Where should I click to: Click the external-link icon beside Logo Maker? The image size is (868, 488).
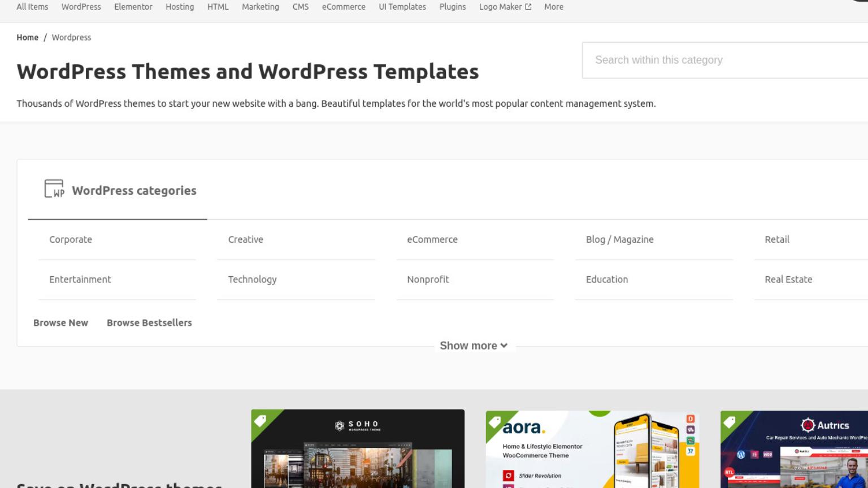click(528, 7)
